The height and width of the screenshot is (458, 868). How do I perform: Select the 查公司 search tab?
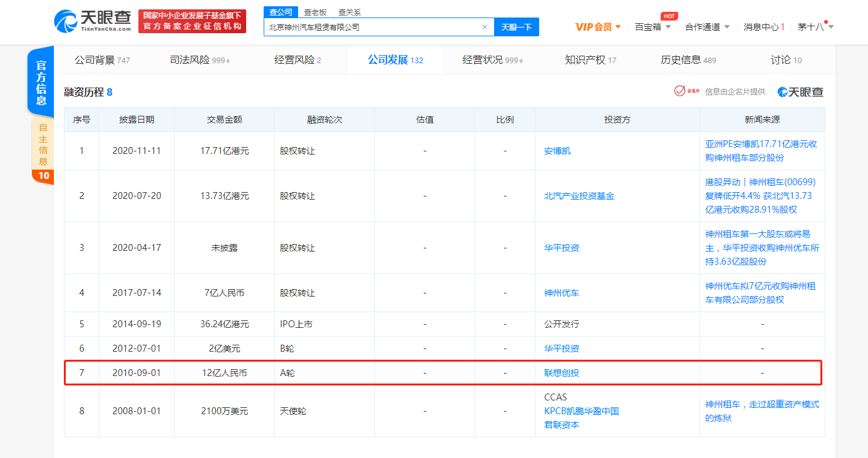coord(281,12)
